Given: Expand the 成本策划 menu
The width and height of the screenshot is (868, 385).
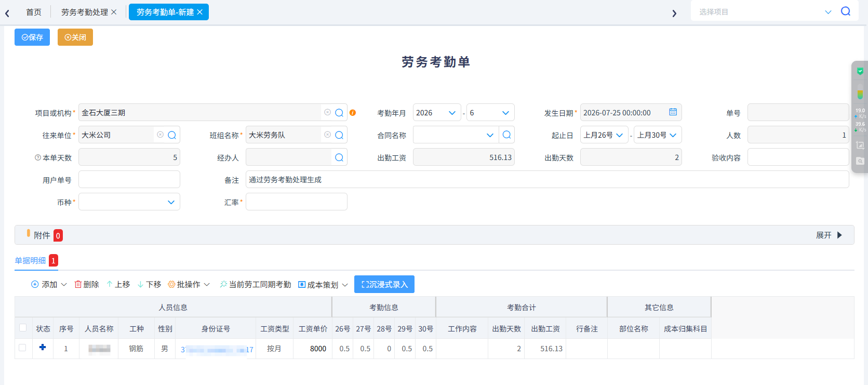Looking at the screenshot, I should (323, 285).
